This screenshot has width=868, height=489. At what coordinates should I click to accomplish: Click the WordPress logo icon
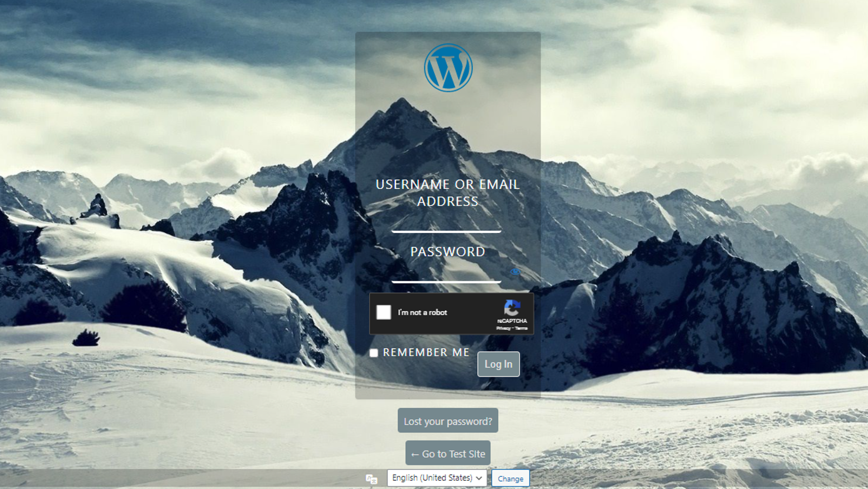pos(448,67)
